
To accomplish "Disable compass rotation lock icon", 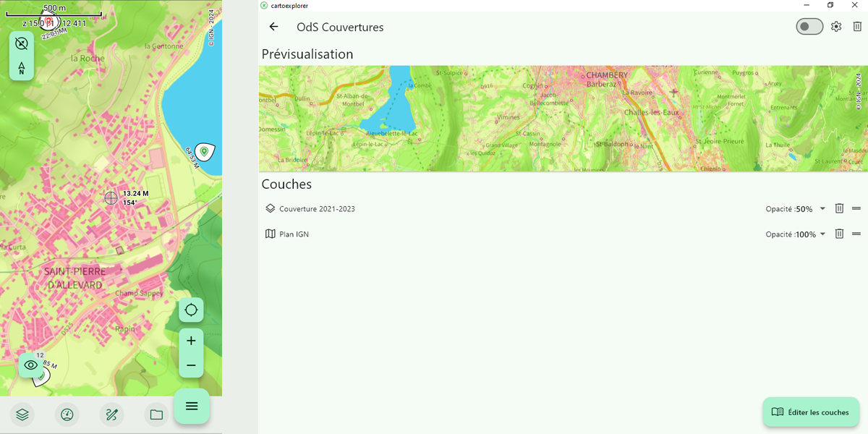I will click(x=22, y=44).
